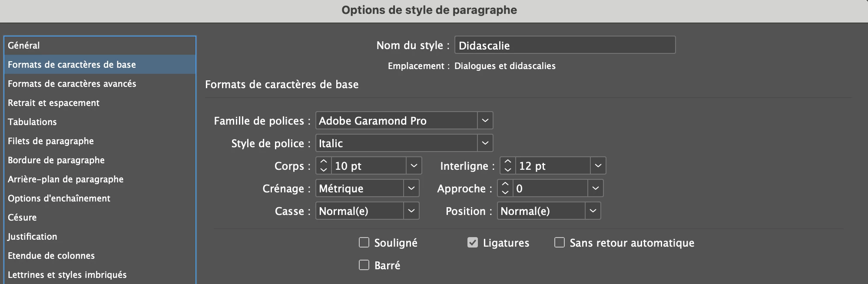Increase the Corps font size stepper
Screen dimensions: 868x284
point(323,162)
